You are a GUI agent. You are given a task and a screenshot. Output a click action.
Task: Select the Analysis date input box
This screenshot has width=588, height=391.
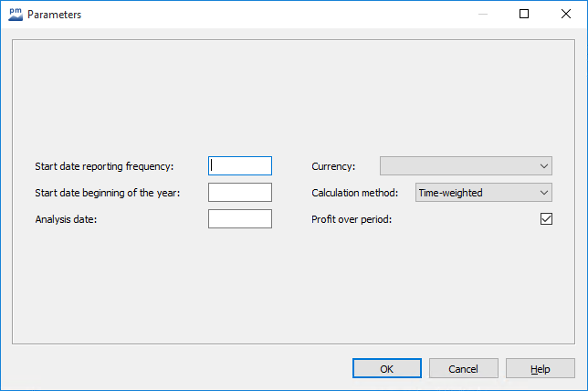pos(240,219)
